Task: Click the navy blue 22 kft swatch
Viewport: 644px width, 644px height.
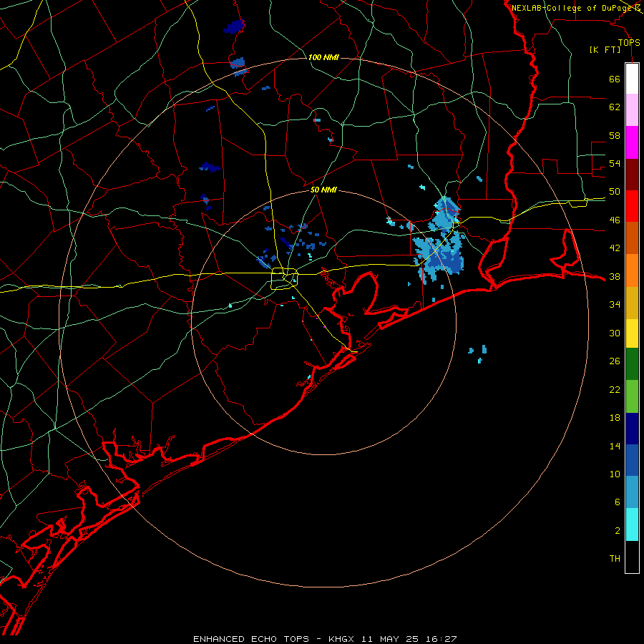Action: click(x=632, y=429)
